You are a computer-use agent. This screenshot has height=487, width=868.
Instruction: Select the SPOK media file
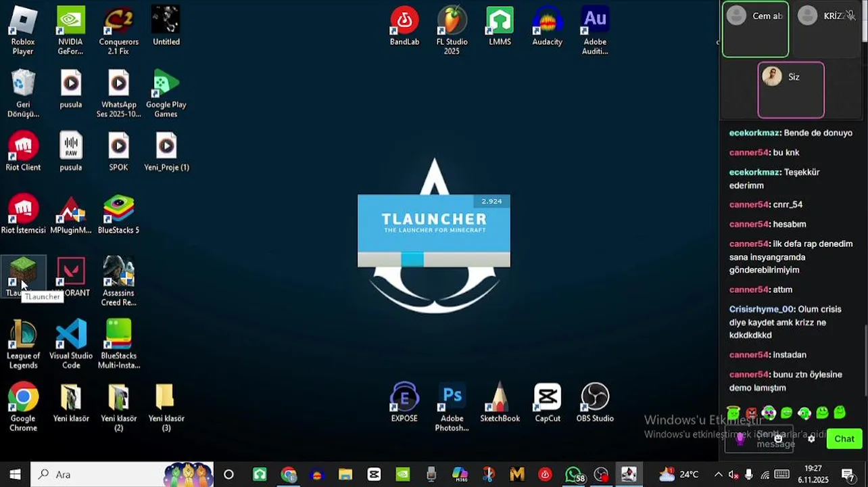coord(118,152)
